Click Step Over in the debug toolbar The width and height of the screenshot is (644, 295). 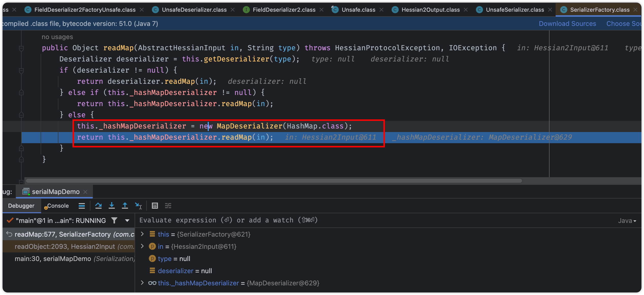coord(98,206)
